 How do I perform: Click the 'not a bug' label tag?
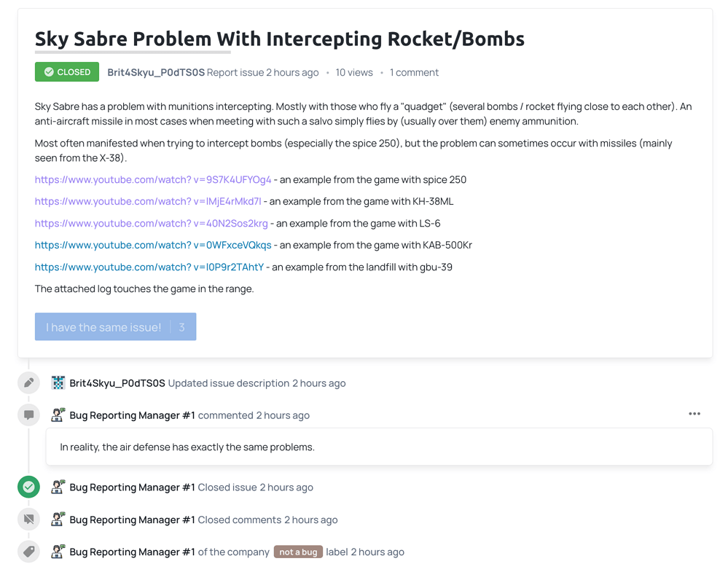[x=298, y=552]
